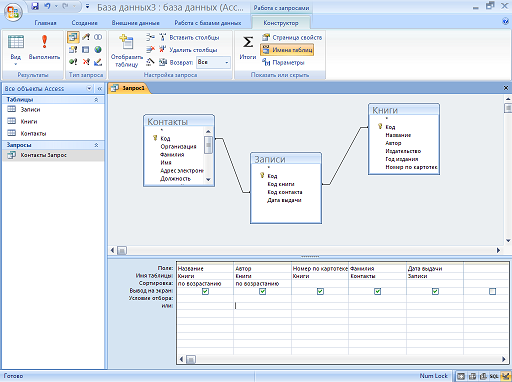512x382 pixels.
Task: Toggle the Имена таблиц button
Action: (287, 50)
